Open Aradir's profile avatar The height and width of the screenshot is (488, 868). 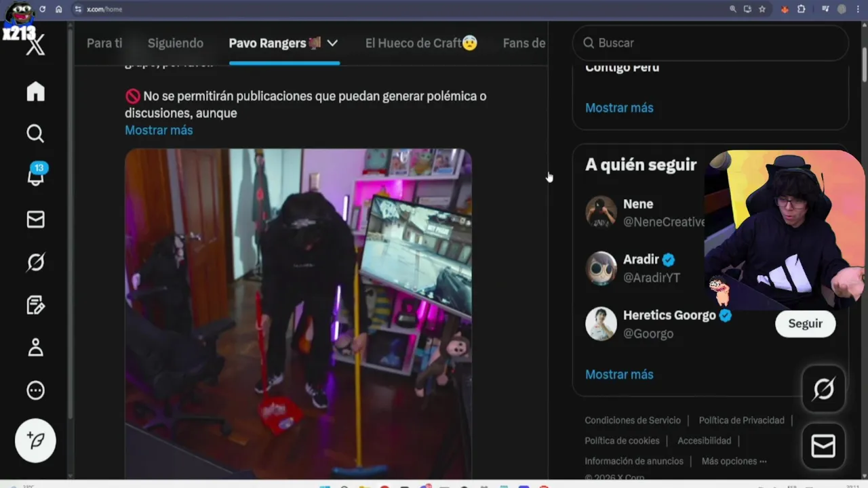pyautogui.click(x=601, y=268)
